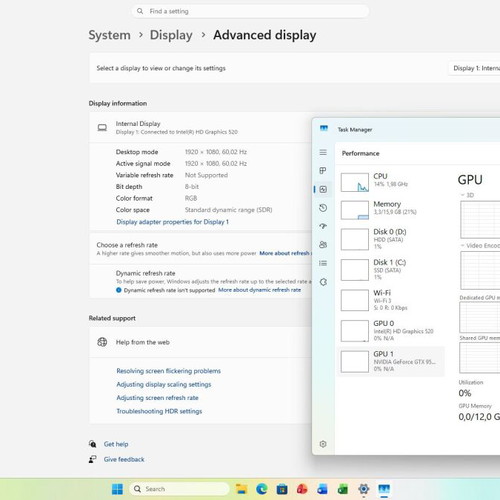This screenshot has height=500, width=500.
Task: Select GPU 1 NVIDIA GeForce item
Action: pos(391,361)
